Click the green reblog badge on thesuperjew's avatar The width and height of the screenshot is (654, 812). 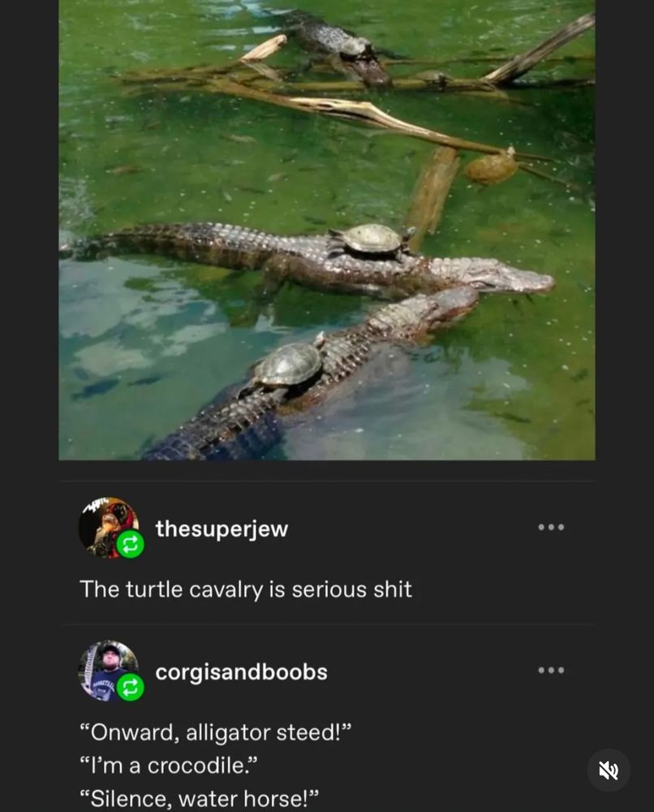(130, 544)
